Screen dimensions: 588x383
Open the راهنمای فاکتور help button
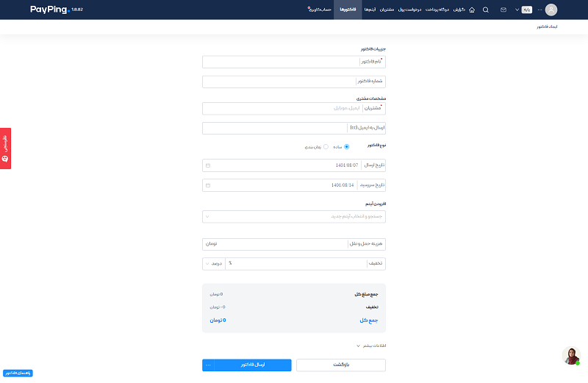18,373
